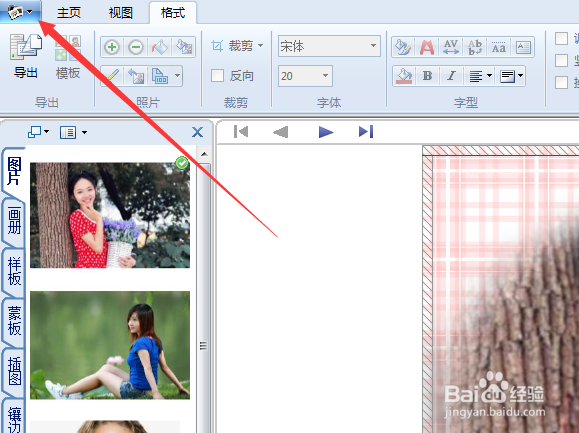Click the 裁剪 crop tool
This screenshot has width=579, height=433.
pyautogui.click(x=233, y=46)
